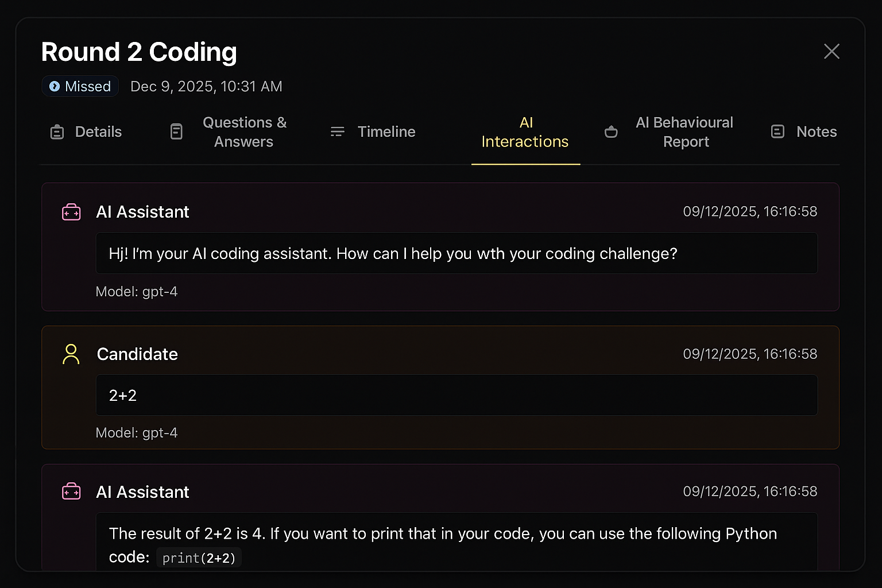Click the Missed status clock icon
882x588 pixels.
tap(55, 87)
